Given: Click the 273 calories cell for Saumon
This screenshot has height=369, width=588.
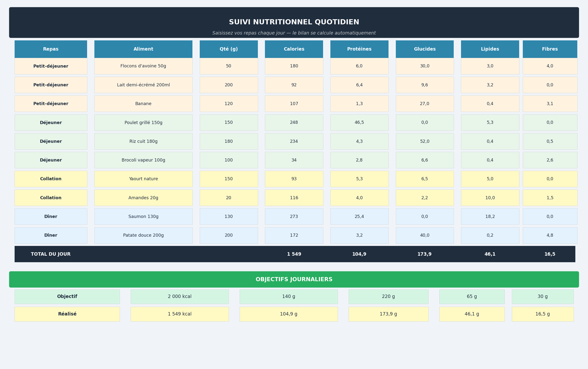Looking at the screenshot, I should click(294, 216).
